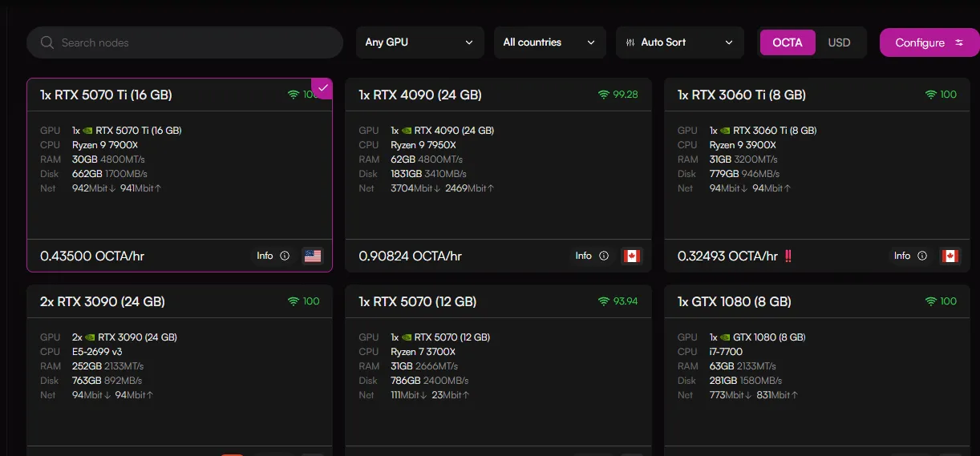Click the Ryzen 9 7950X CPU text
980x456 pixels.
pyautogui.click(x=423, y=145)
